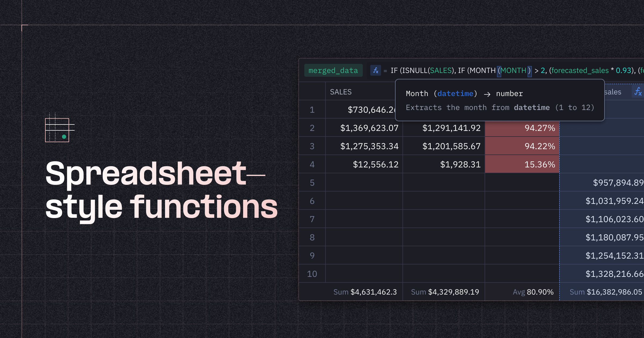
Task: Click the highlighted MONTH column reference
Action: coord(514,71)
